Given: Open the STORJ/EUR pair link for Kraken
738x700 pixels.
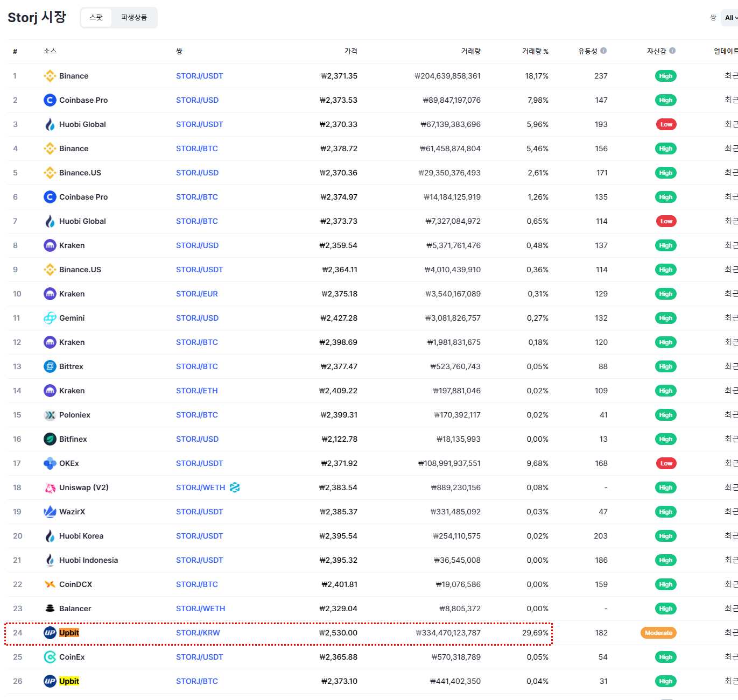Looking at the screenshot, I should (197, 294).
